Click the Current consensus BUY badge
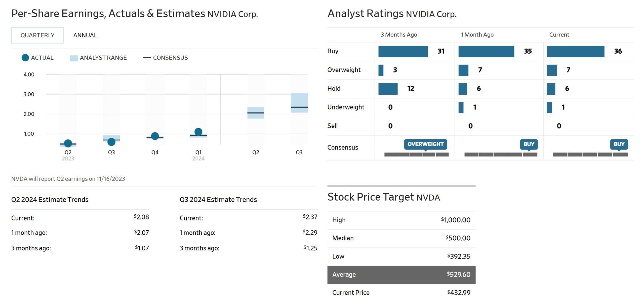The width and height of the screenshot is (644, 300). coord(619,144)
